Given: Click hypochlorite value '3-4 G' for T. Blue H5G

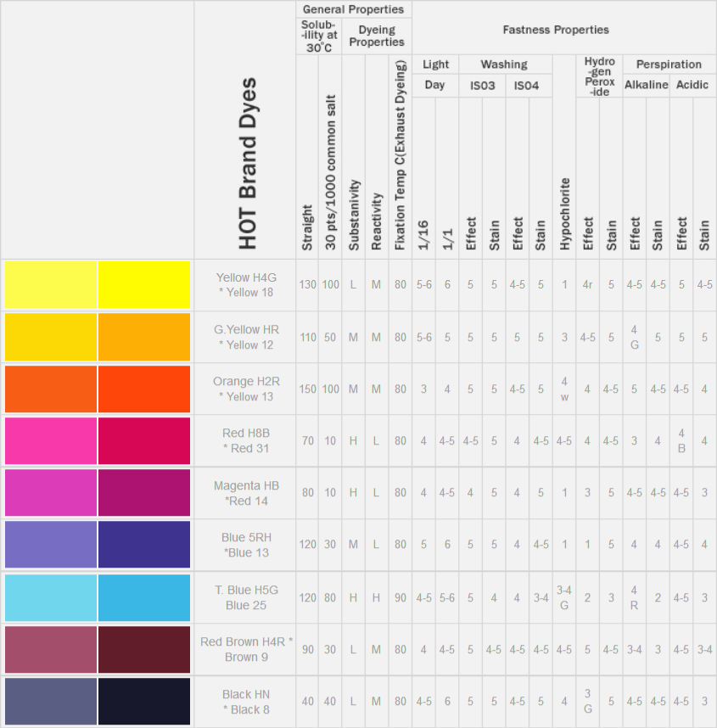Looking at the screenshot, I should pyautogui.click(x=564, y=597).
